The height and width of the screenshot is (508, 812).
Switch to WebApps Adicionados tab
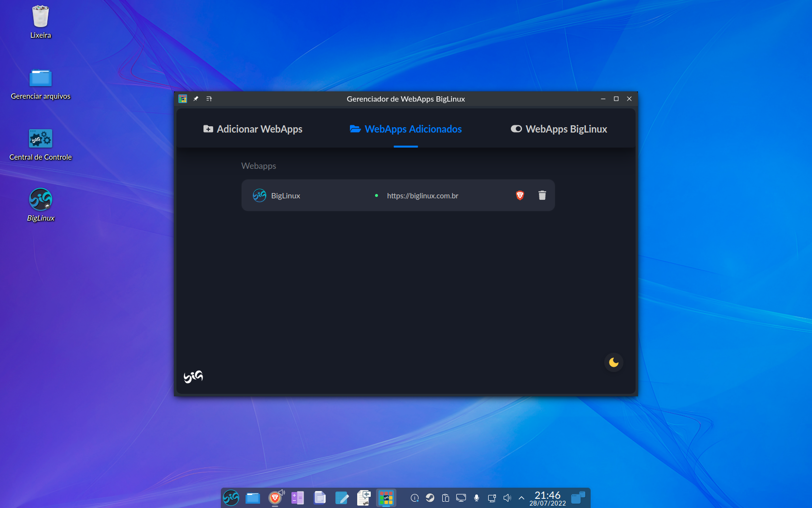tap(406, 129)
